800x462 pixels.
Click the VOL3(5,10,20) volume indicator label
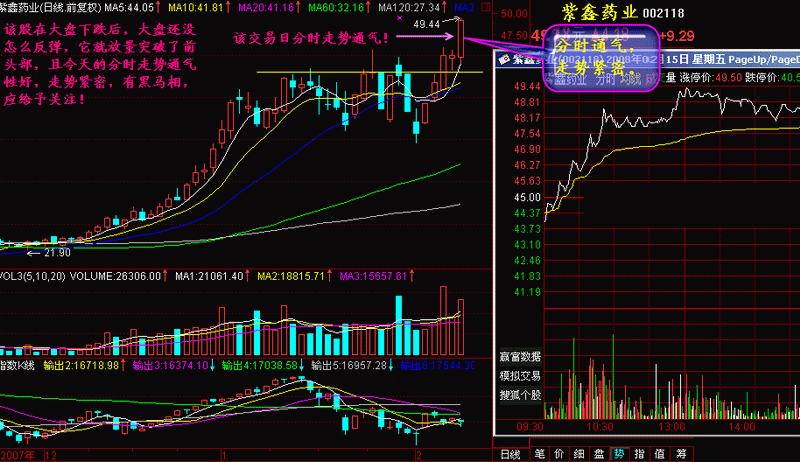[40, 276]
